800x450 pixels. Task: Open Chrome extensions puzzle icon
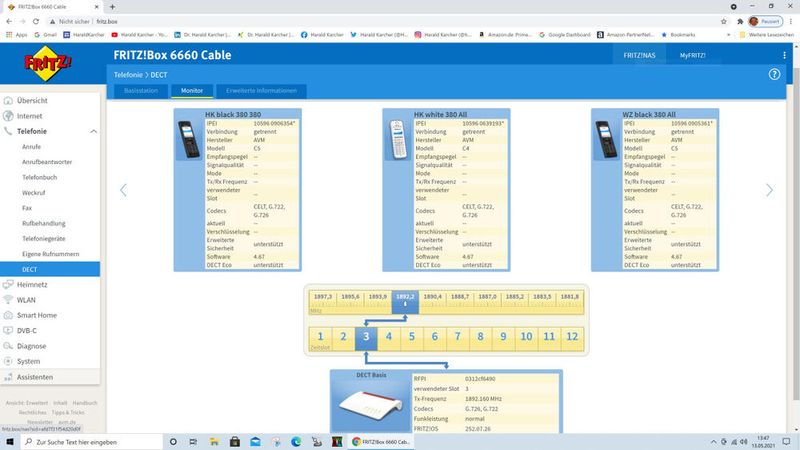click(740, 21)
